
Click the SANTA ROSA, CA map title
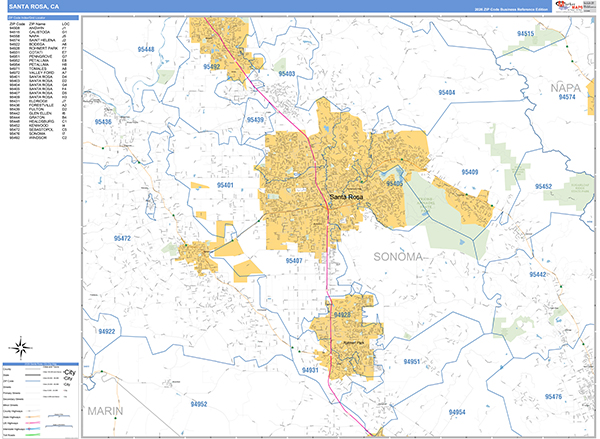point(34,7)
